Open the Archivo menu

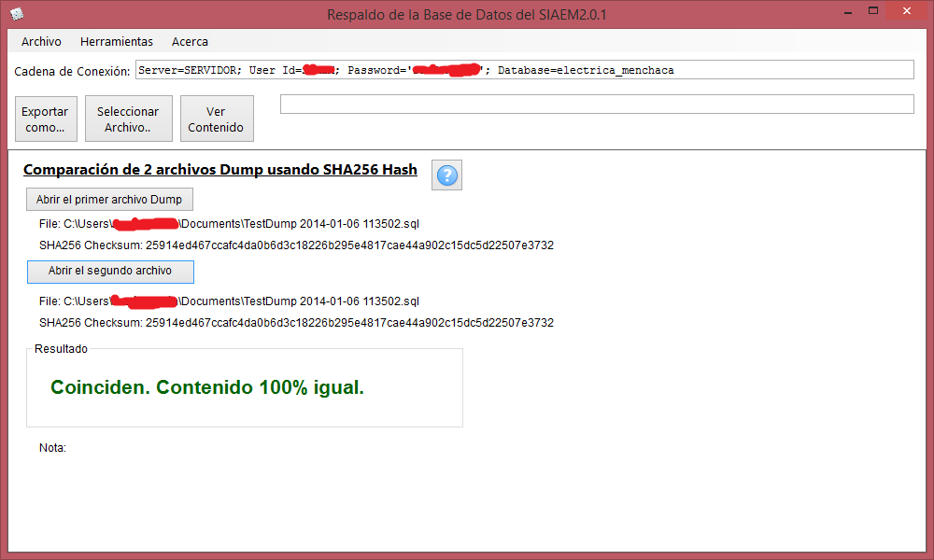[41, 42]
